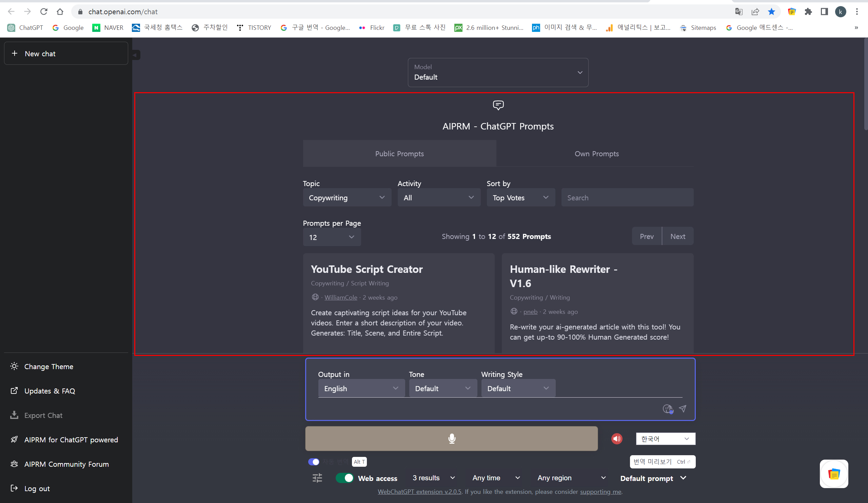
Task: Open the Writing Style Default dropdown
Action: 518,388
